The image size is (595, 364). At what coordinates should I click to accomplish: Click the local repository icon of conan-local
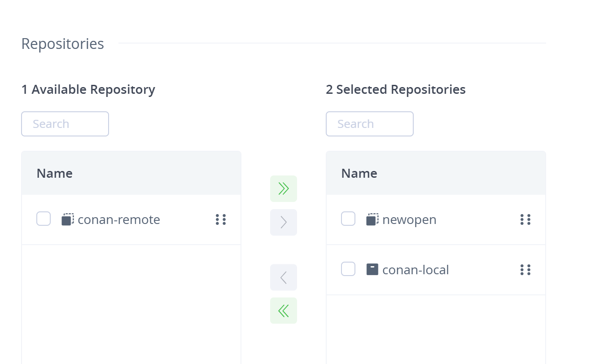372,269
